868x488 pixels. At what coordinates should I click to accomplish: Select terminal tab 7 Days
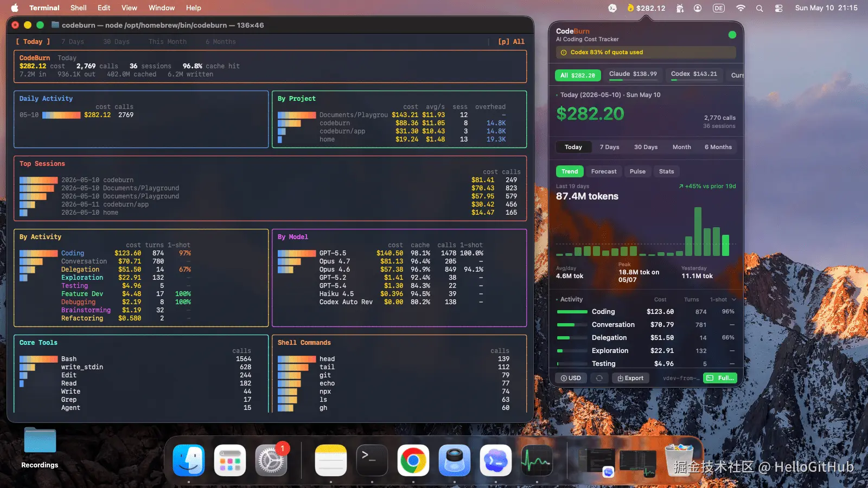(x=73, y=42)
